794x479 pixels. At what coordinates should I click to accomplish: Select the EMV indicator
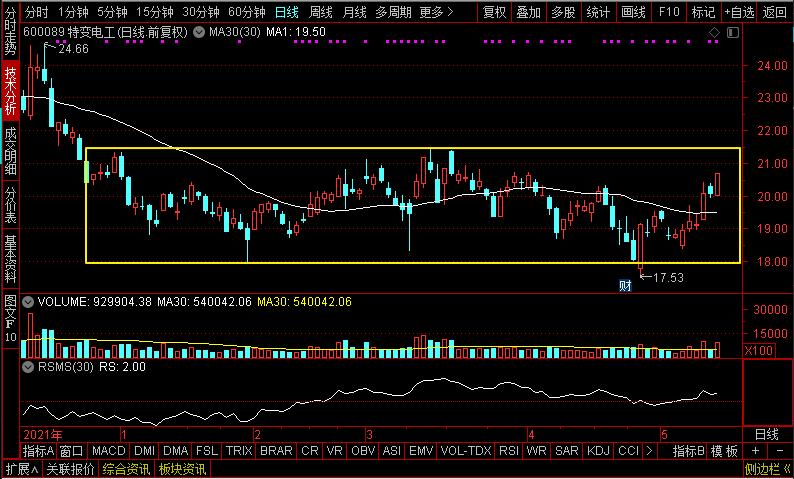[421, 451]
